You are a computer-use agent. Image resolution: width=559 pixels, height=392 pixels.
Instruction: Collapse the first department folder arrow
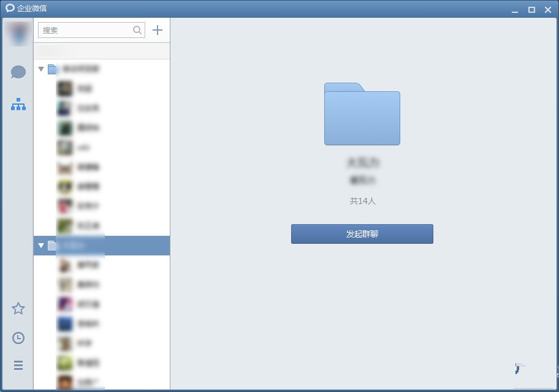(41, 69)
